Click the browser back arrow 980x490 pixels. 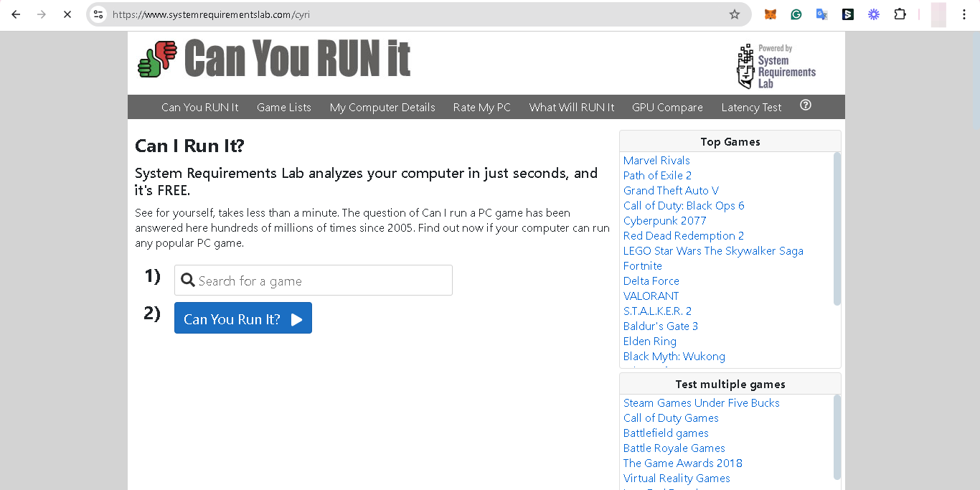coord(16,14)
